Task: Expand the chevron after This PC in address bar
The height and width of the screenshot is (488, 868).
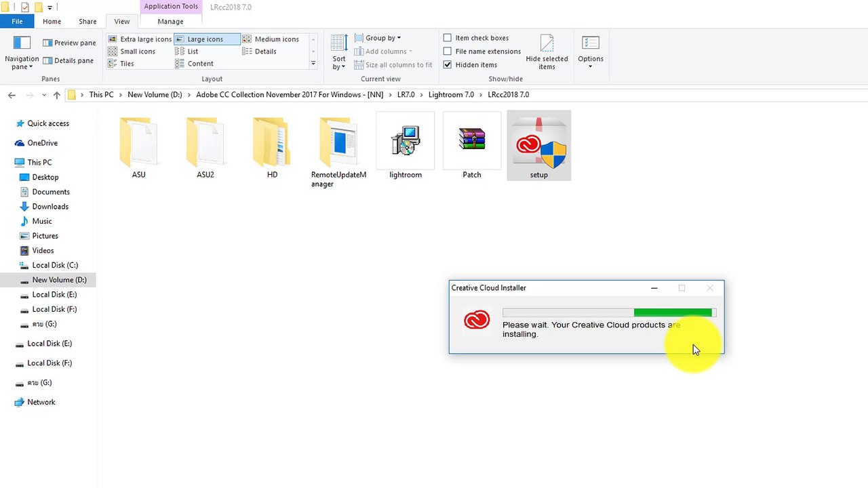Action: pyautogui.click(x=121, y=95)
